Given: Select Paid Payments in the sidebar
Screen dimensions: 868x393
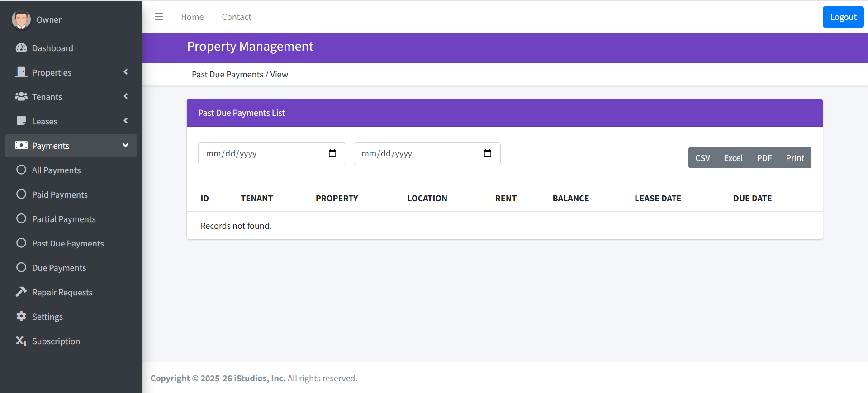Looking at the screenshot, I should click(x=60, y=194).
